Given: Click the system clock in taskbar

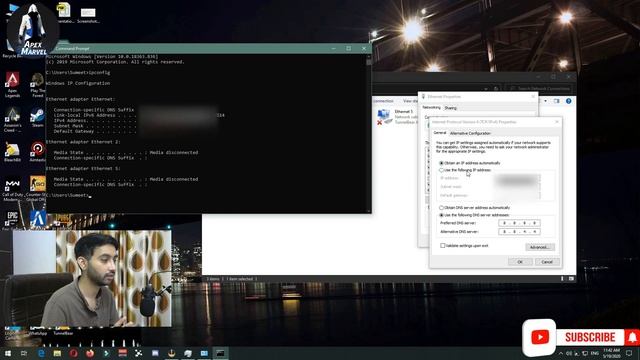Looking at the screenshot, I should click(x=611, y=353).
